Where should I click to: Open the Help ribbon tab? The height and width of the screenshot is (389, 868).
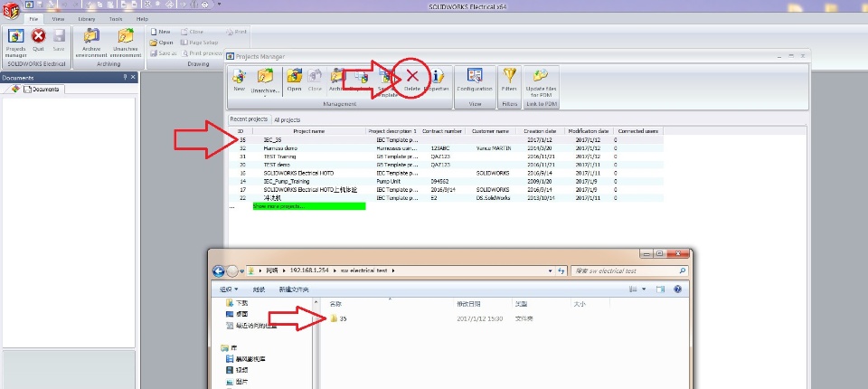[x=142, y=19]
